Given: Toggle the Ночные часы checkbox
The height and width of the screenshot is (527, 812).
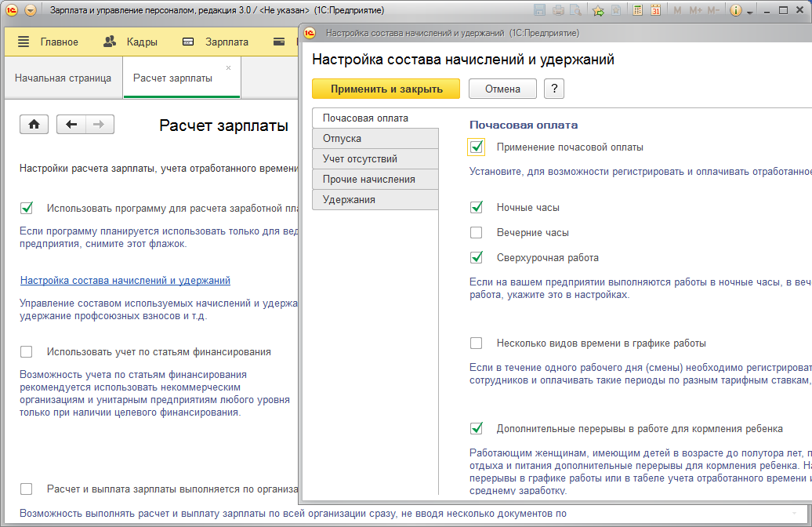Looking at the screenshot, I should (477, 208).
